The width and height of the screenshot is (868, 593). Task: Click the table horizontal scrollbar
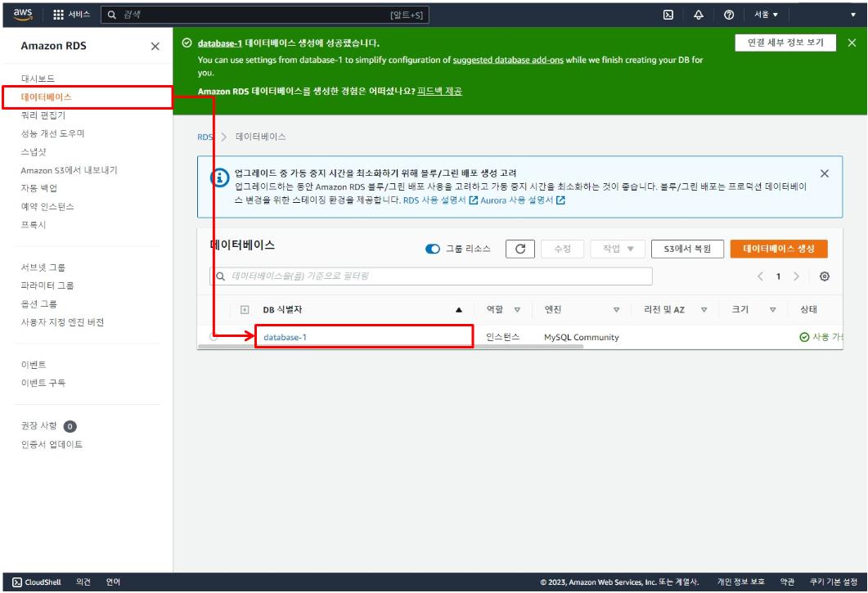[x=390, y=347]
